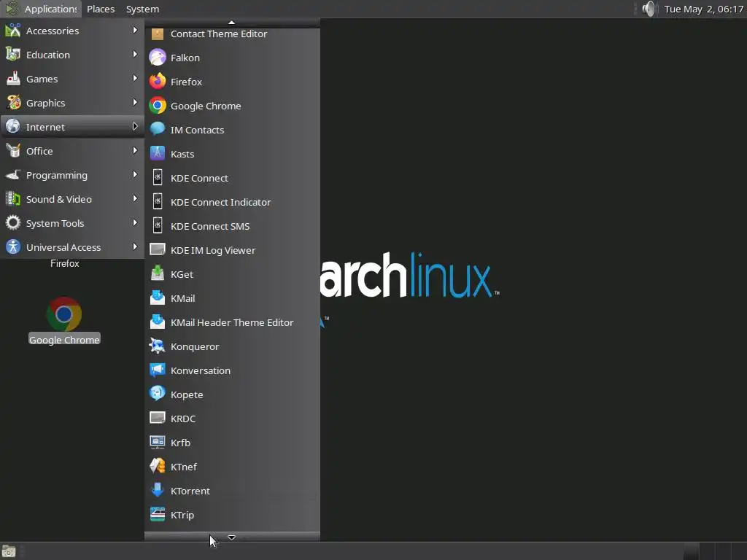The height and width of the screenshot is (560, 747).
Task: Expand the Accessories submenu arrow
Action: point(135,30)
